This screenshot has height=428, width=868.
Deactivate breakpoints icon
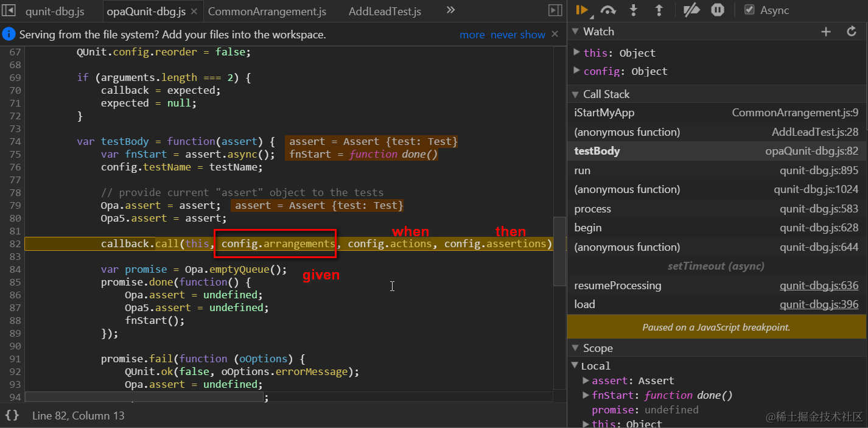click(x=691, y=10)
